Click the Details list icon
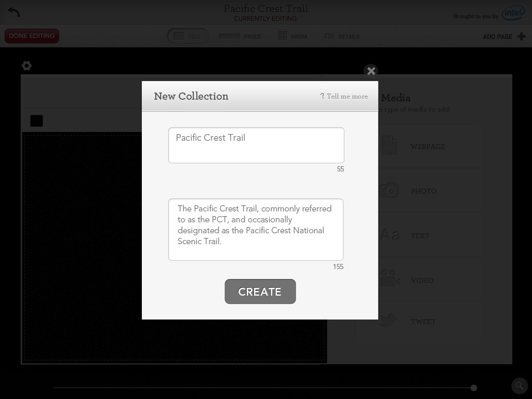The height and width of the screenshot is (399, 532). [329, 36]
